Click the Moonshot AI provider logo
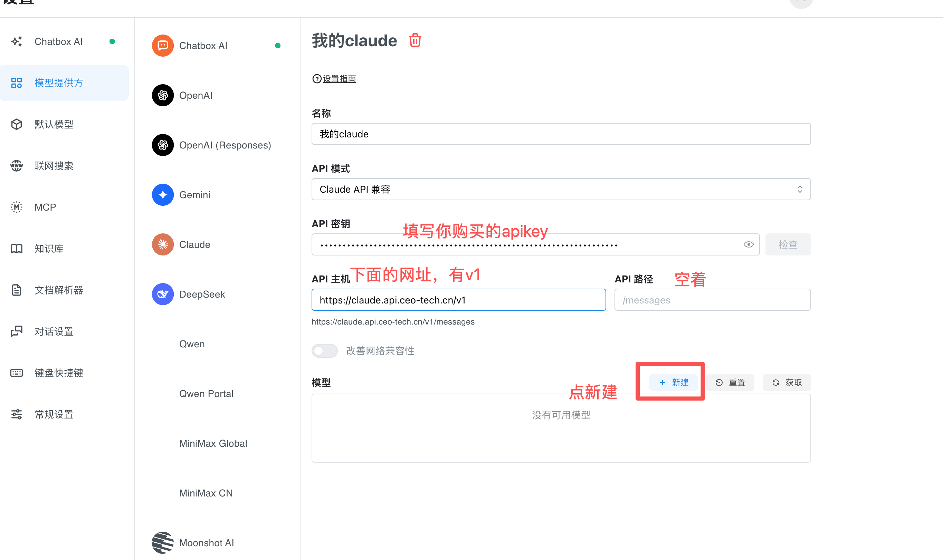The height and width of the screenshot is (560, 943). point(163,543)
